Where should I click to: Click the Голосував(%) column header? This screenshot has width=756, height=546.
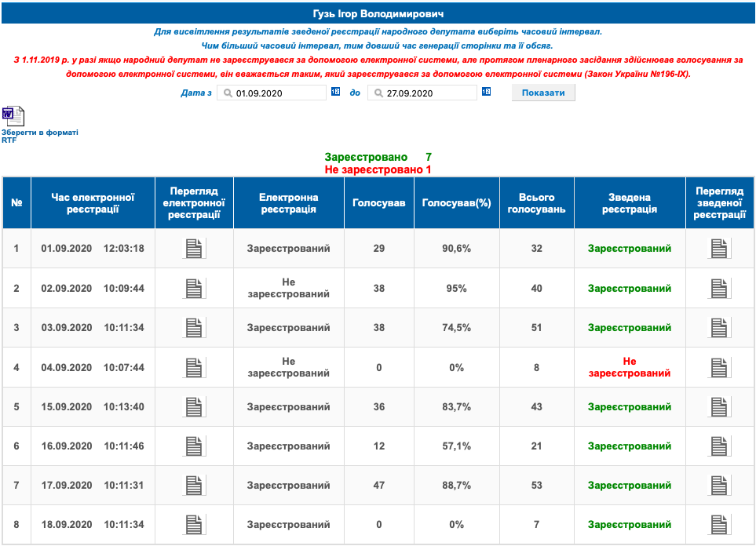(x=456, y=203)
